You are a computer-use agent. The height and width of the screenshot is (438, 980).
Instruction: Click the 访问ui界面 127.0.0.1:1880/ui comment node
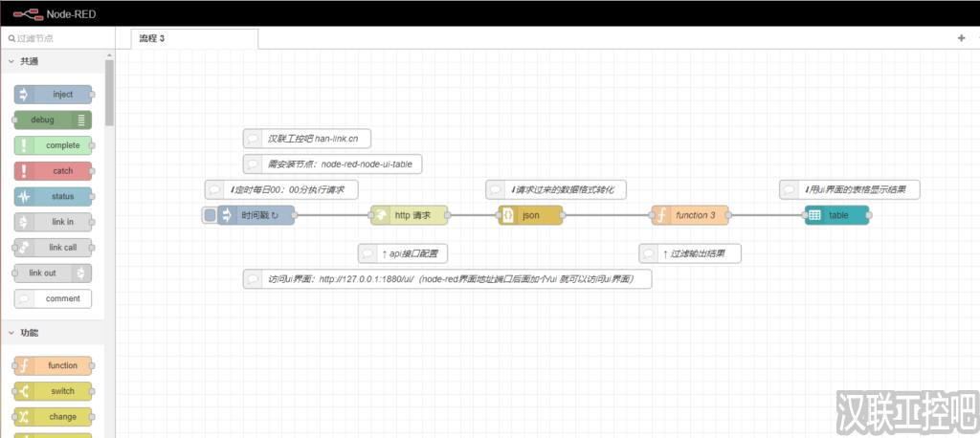pos(448,279)
